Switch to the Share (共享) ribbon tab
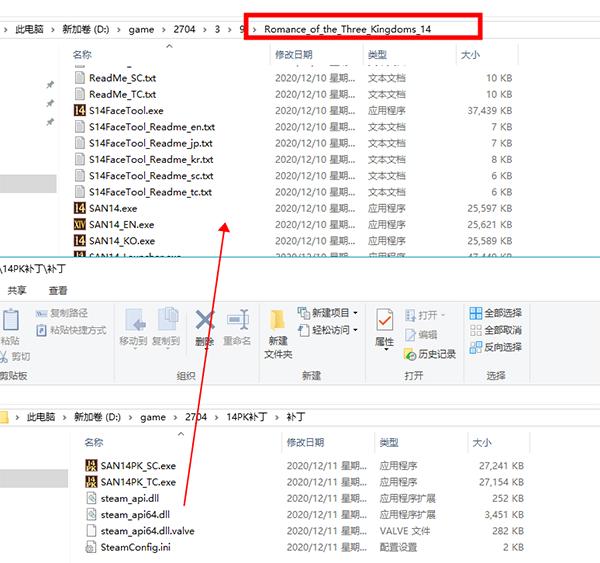The height and width of the screenshot is (563, 600). pos(17,290)
